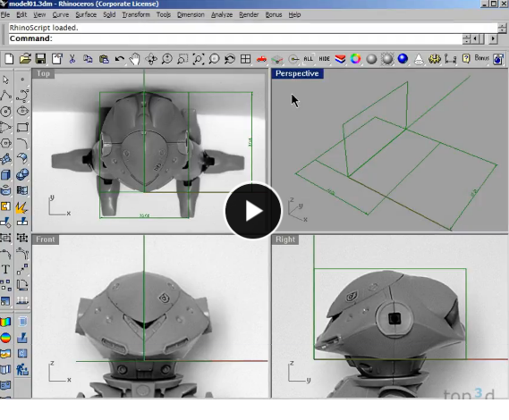The image size is (509, 420).
Task: Open the Dimension menu
Action: coord(191,14)
